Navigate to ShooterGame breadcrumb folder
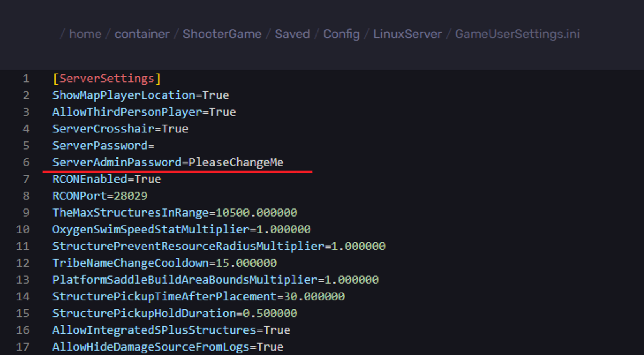Screen dimensions: 644x355 [222, 34]
